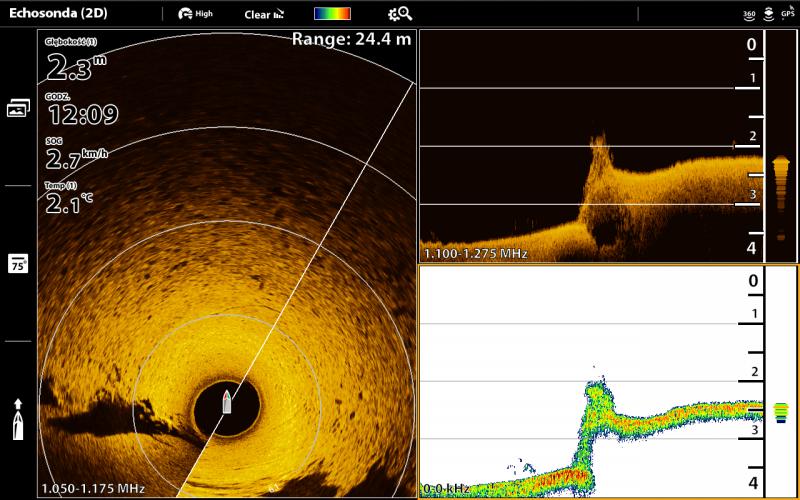Screen dimensions: 800x500
Task: Tap the depth scale in the upper pane
Action: coord(751,145)
